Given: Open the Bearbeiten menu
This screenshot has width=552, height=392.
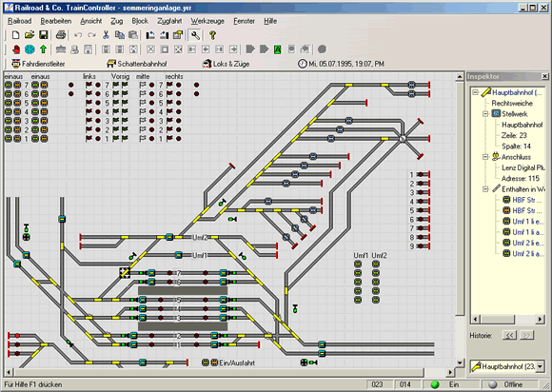Looking at the screenshot, I should click(55, 21).
